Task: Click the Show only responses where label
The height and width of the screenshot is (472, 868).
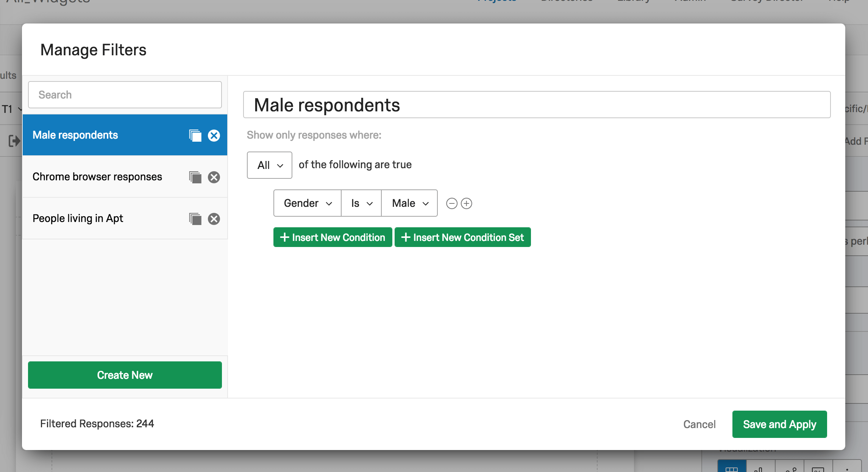Action: click(314, 135)
